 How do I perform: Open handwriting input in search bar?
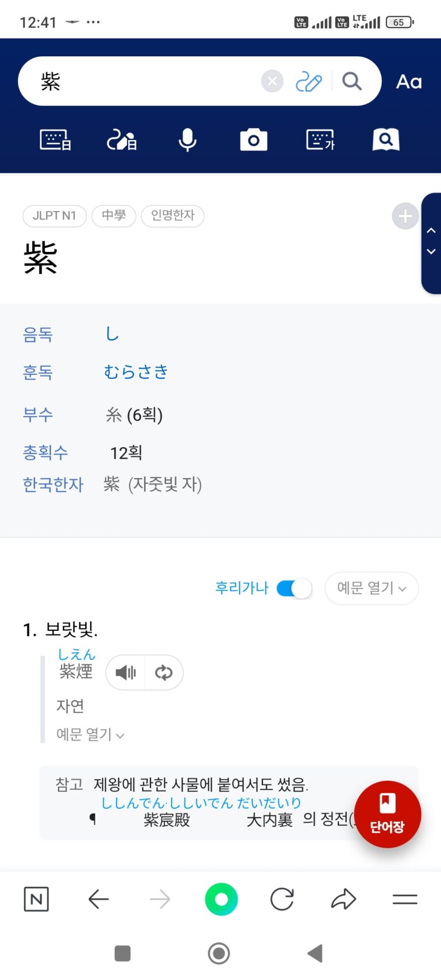coord(308,82)
